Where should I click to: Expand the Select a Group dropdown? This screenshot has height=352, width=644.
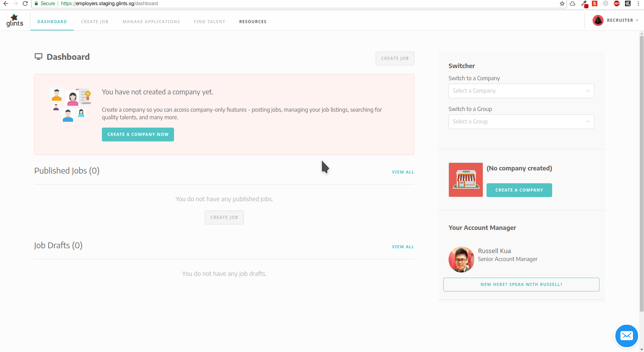pos(521,122)
